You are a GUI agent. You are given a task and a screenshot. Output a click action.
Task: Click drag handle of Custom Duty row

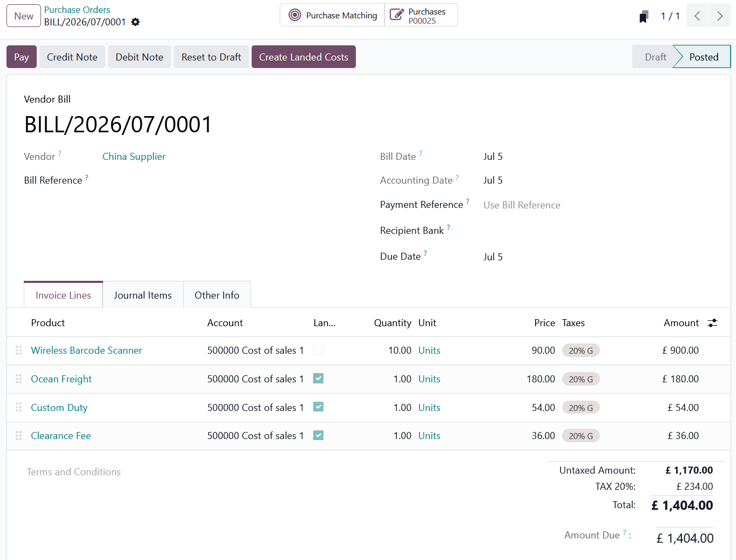(x=19, y=407)
